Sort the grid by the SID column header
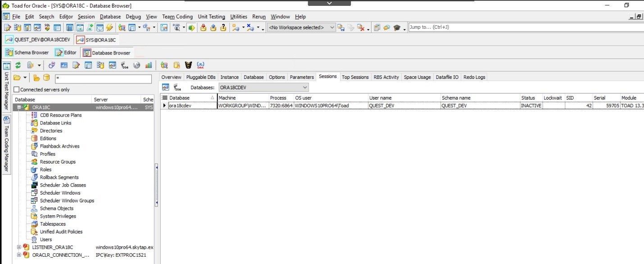Image resolution: width=644 pixels, height=264 pixels. (578, 98)
